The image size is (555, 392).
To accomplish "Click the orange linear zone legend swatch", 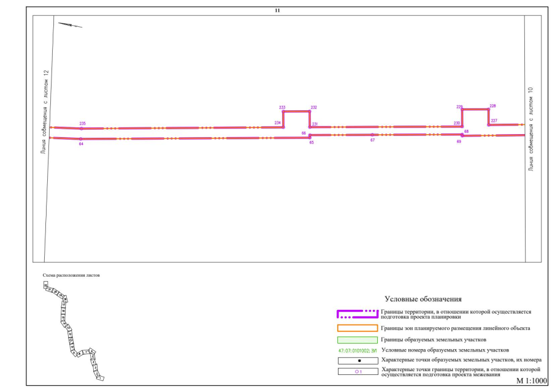I will click(x=356, y=328).
